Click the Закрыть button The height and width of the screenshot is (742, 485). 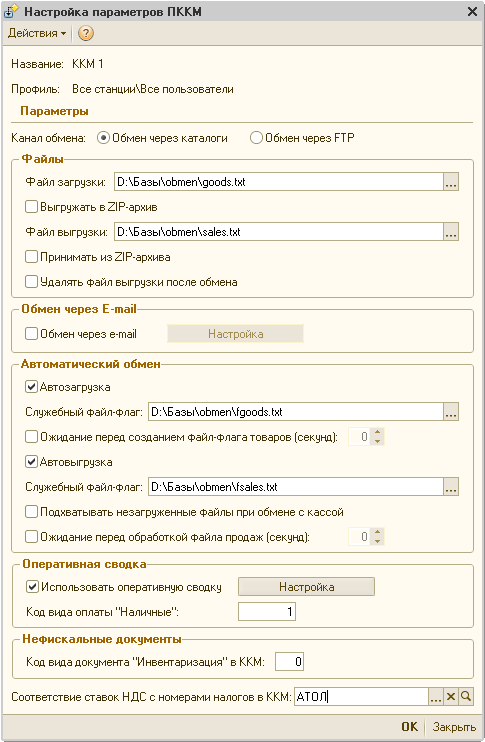pyautogui.click(x=454, y=726)
